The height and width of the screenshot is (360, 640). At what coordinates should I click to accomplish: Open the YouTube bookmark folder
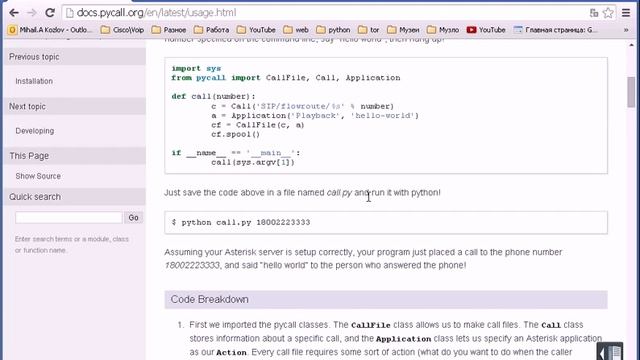coord(256,30)
